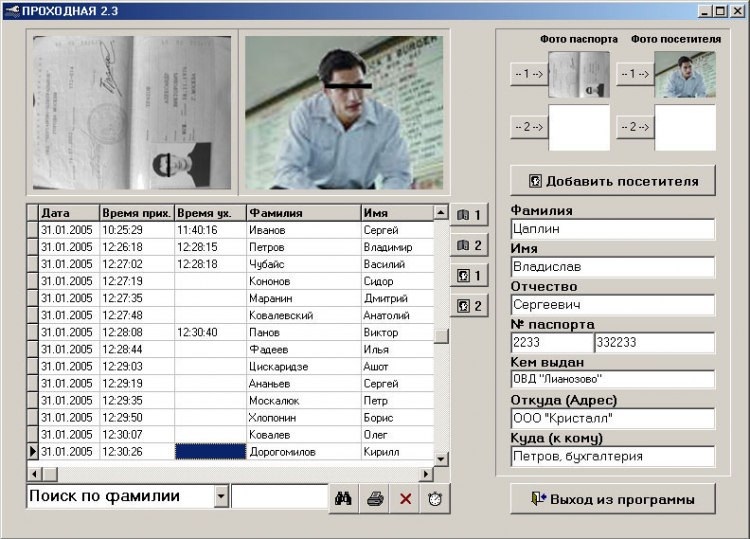Screen dimensions: 750x539
Task: Click the visitor portrait button labeled 1
Action: coord(469,275)
